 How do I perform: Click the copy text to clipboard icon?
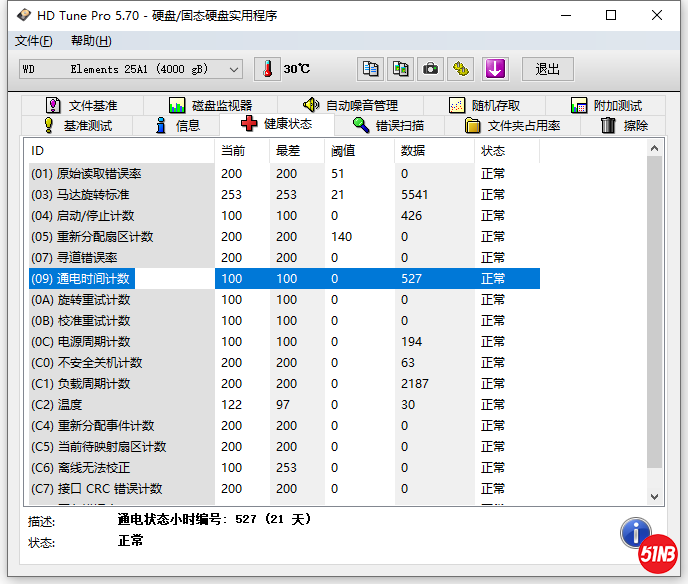click(x=371, y=69)
